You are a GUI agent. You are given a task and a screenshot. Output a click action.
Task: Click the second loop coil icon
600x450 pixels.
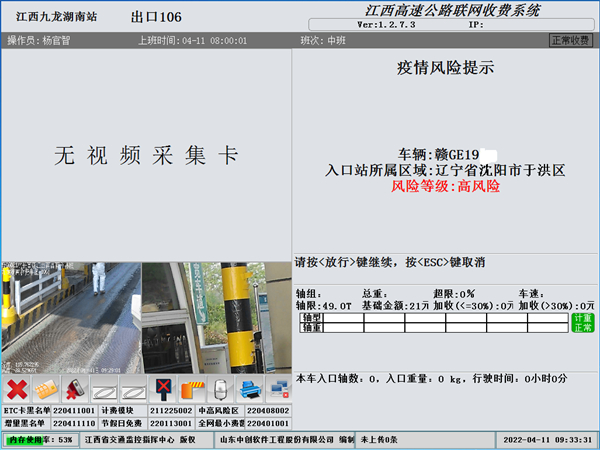tap(134, 388)
